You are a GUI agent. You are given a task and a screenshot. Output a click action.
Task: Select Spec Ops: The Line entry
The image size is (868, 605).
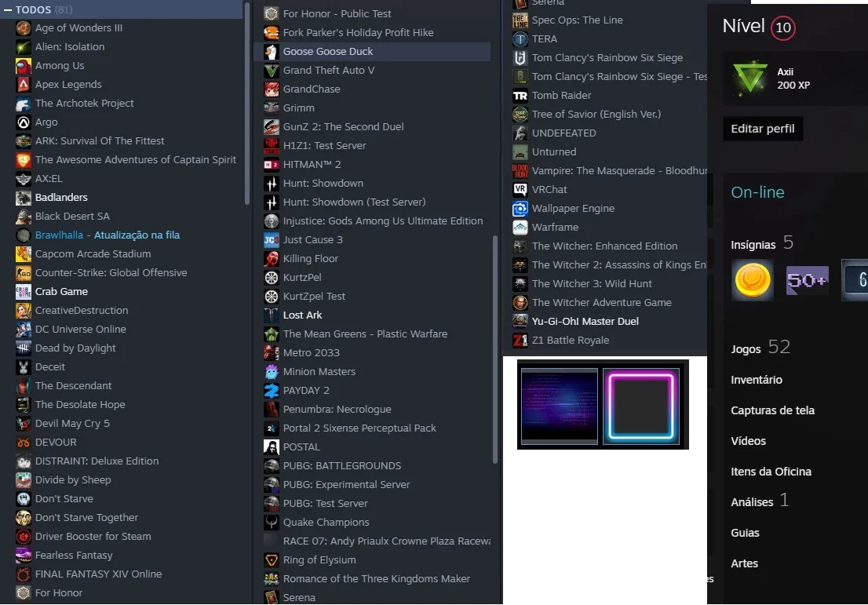click(x=578, y=20)
